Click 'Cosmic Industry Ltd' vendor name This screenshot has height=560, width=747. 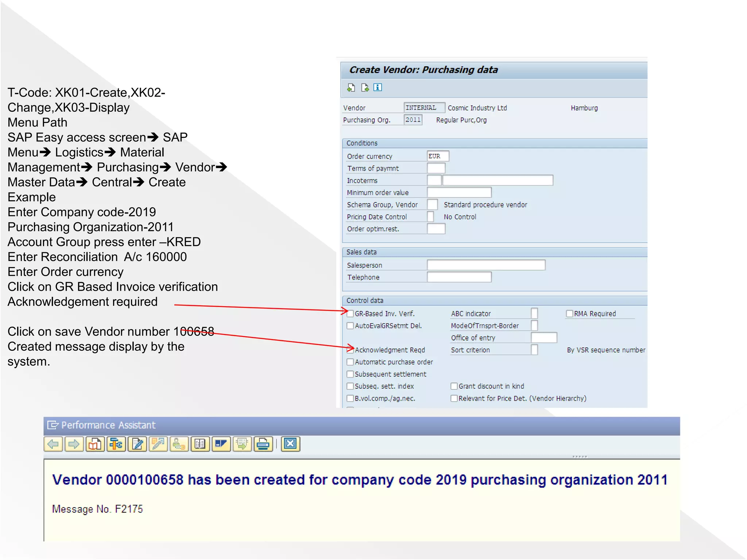tap(477, 108)
